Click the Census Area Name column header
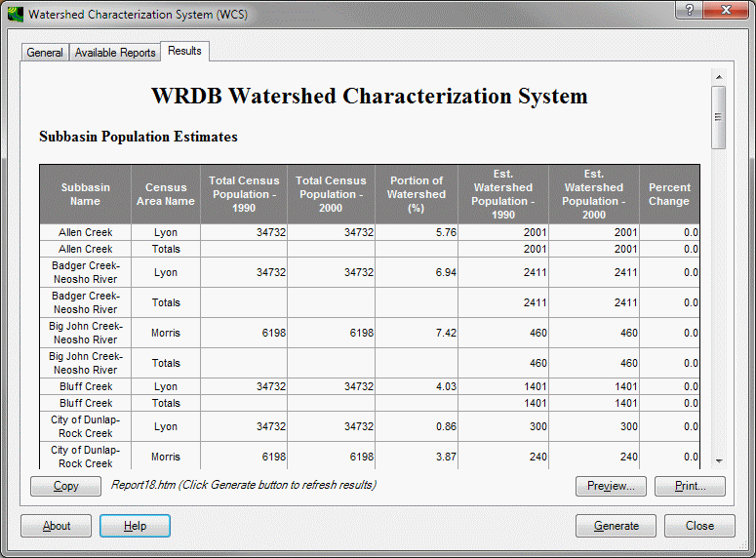The image size is (756, 558). pyautogui.click(x=166, y=194)
